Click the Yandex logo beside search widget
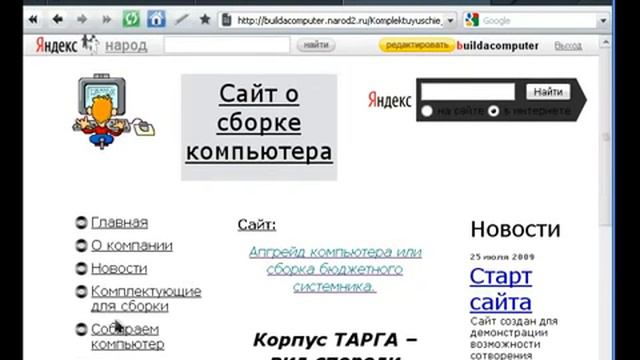Screen dimensions: 640x360 [389, 100]
